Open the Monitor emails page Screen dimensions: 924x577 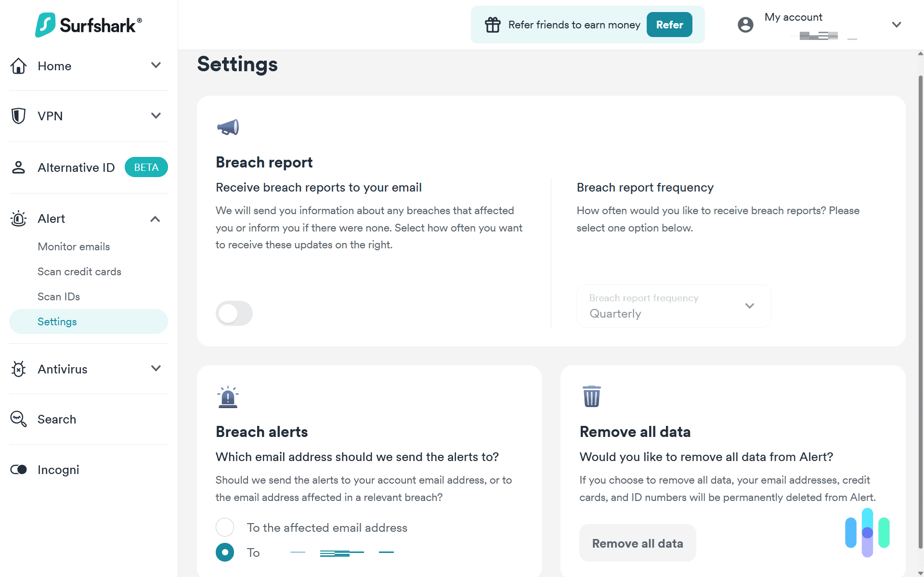pos(74,246)
